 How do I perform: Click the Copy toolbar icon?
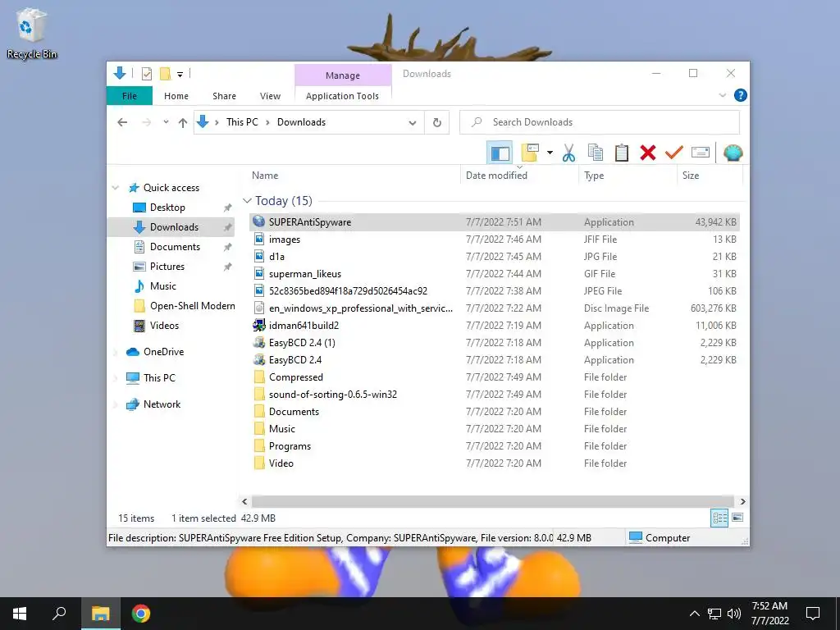(596, 153)
